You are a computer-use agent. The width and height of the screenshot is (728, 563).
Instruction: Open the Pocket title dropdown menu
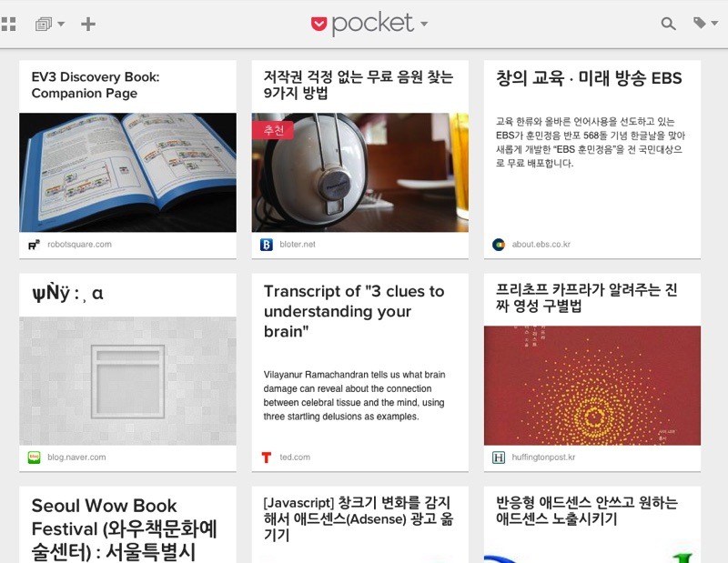pos(424,24)
